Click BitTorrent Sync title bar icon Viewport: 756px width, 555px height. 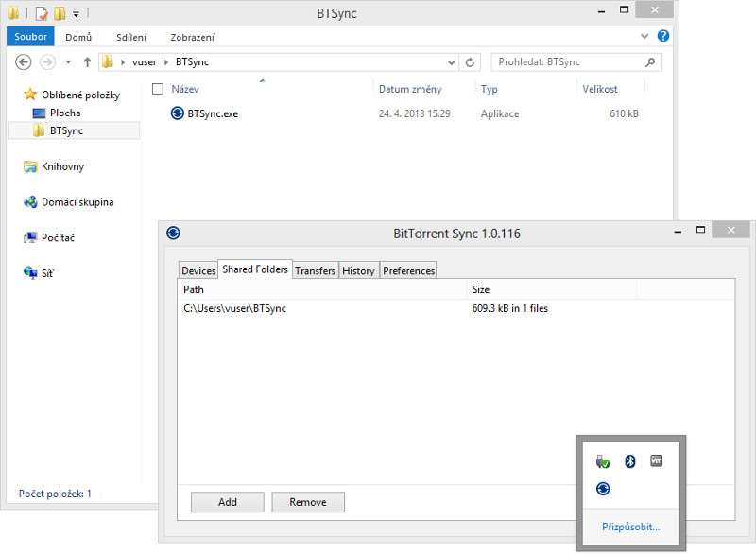[x=173, y=233]
